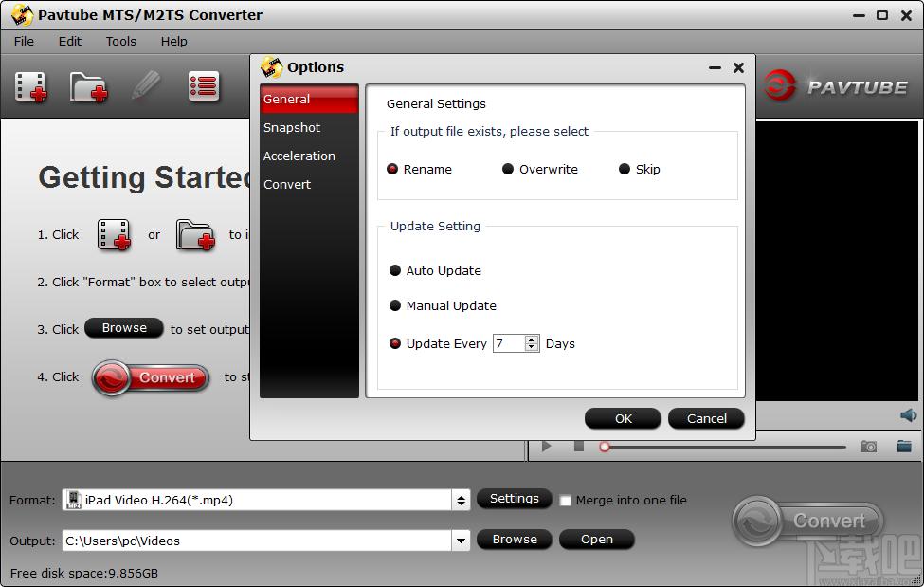Select the Rename radio button
The image size is (924, 587).
392,170
